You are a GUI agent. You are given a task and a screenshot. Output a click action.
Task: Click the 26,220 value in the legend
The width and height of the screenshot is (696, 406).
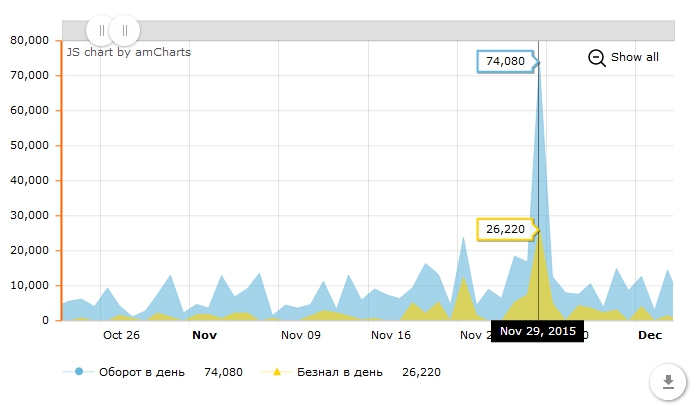point(421,372)
